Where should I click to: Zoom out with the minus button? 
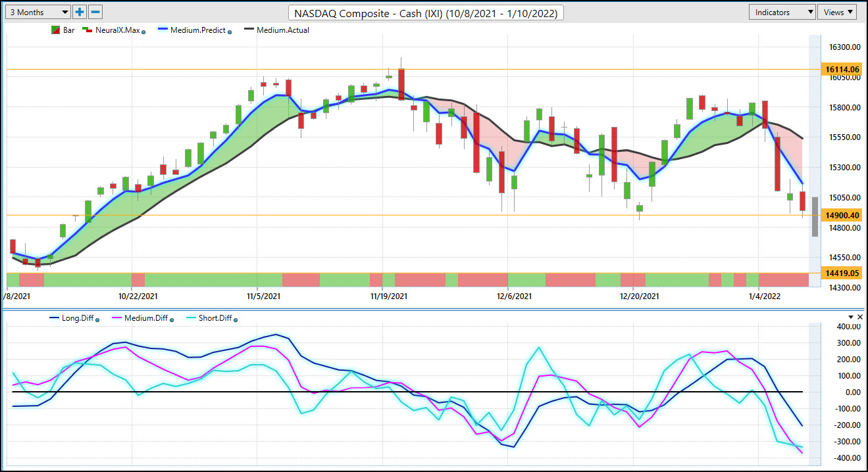click(95, 12)
